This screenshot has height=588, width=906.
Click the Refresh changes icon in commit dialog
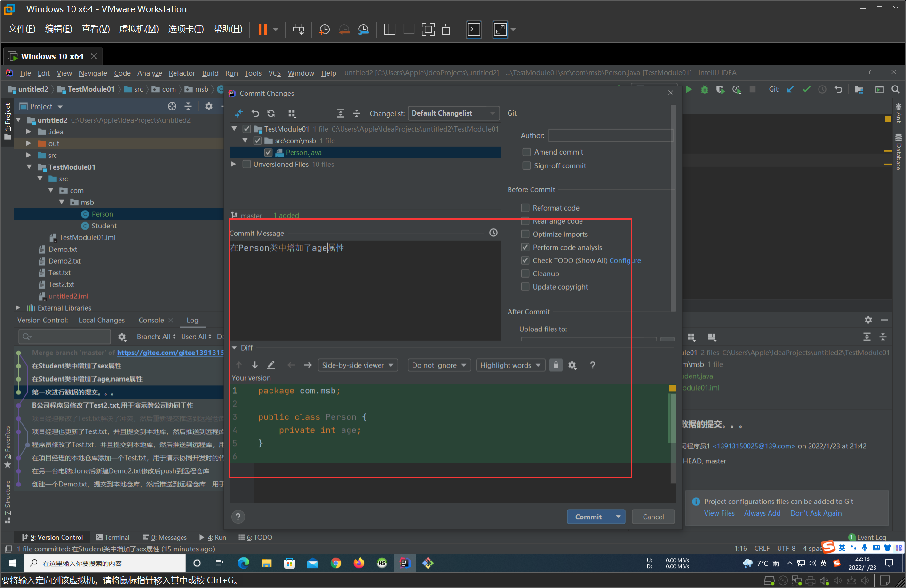(271, 113)
